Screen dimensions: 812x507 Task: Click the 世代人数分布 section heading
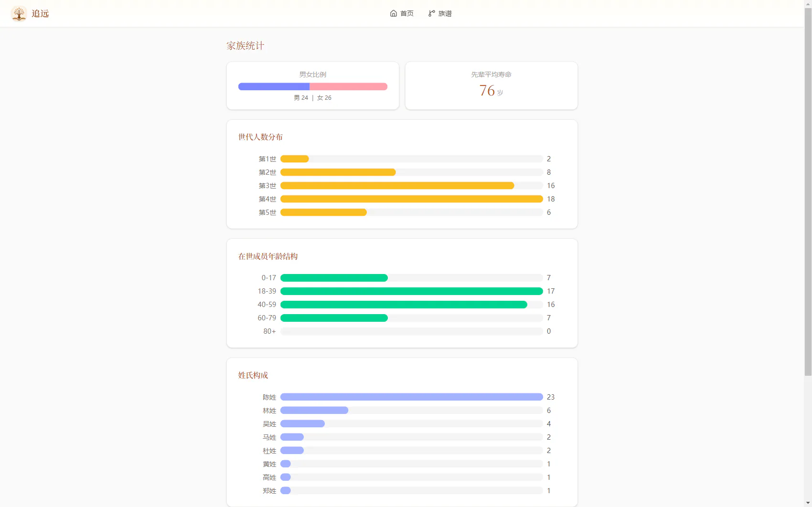[x=260, y=137]
